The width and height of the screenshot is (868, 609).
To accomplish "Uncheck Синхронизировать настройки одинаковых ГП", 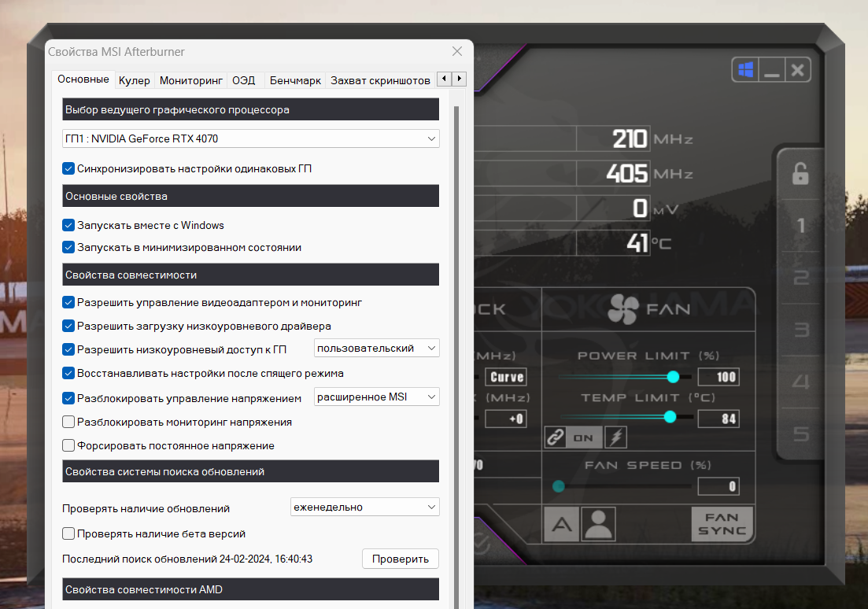I will click(x=68, y=168).
